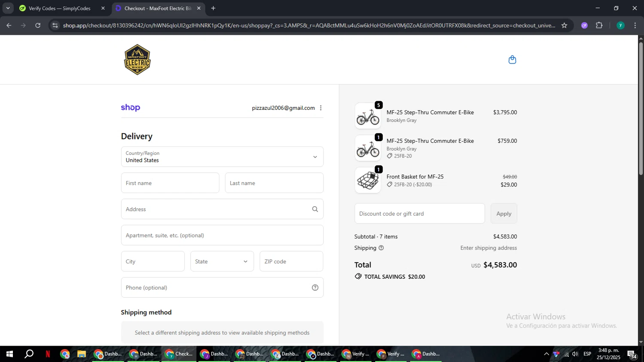Screen dimensions: 644x362
Task: Expand the Country/Region dropdown
Action: pos(222,157)
